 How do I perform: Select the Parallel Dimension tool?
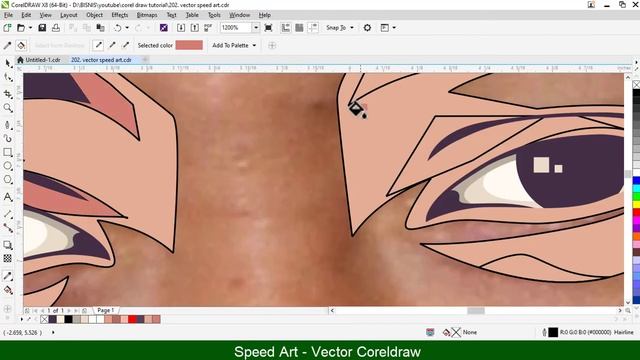pos(8,214)
